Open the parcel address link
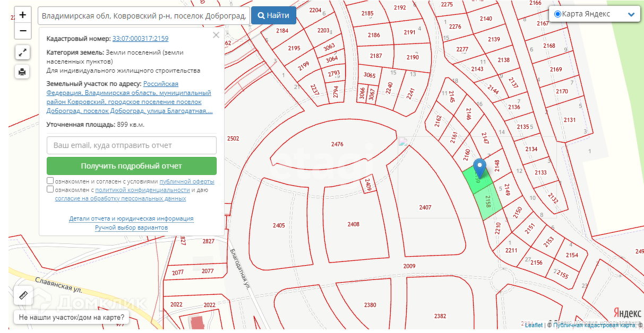Image resolution: width=644 pixels, height=333 pixels. 129,98
